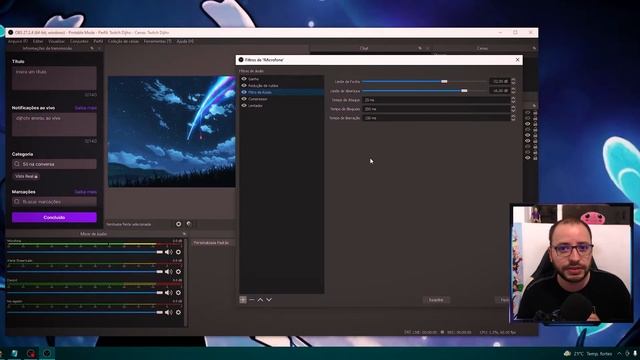The height and width of the screenshot is (360, 640).
Task: Open the Coleção de cenas menu
Action: click(123, 41)
